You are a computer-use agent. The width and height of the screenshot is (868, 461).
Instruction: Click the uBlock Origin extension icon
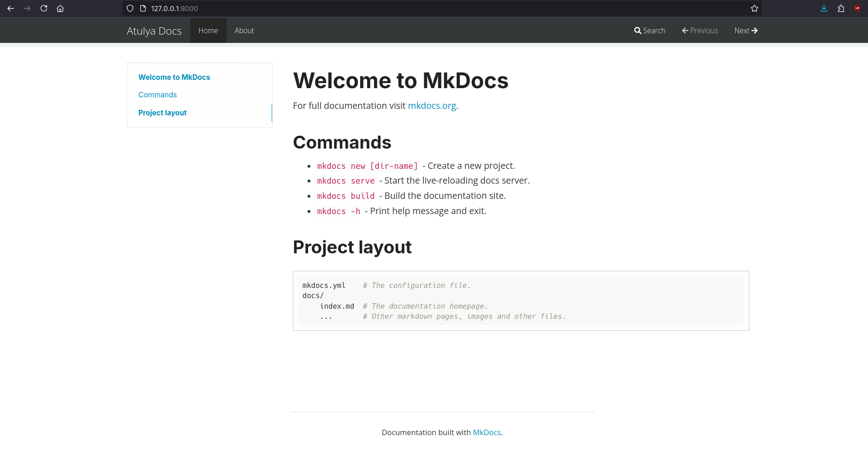click(x=857, y=8)
